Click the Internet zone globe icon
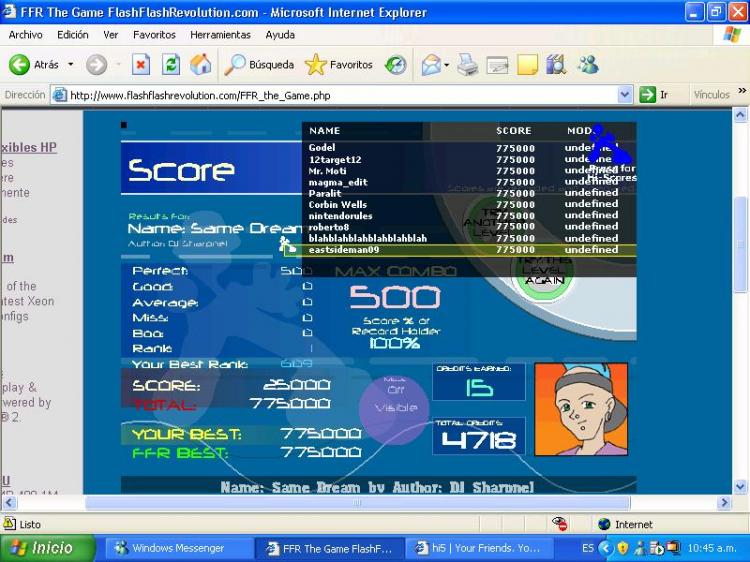The width and height of the screenshot is (750, 562). click(604, 524)
